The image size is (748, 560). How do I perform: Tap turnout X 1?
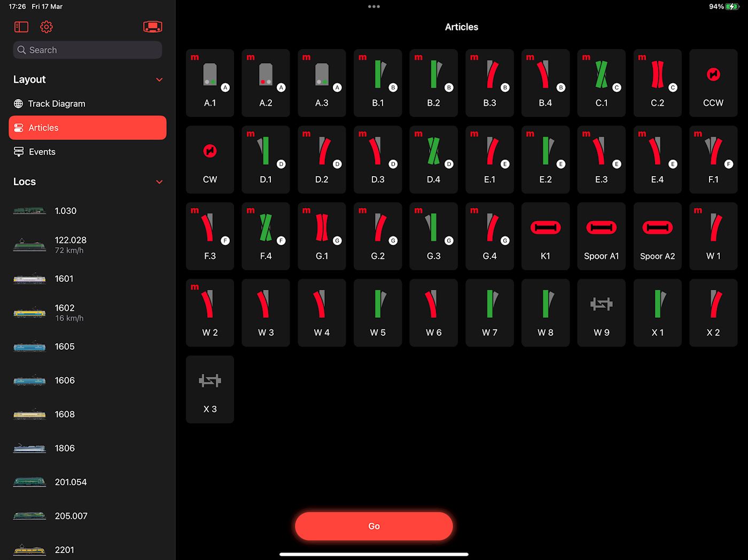coord(658,313)
